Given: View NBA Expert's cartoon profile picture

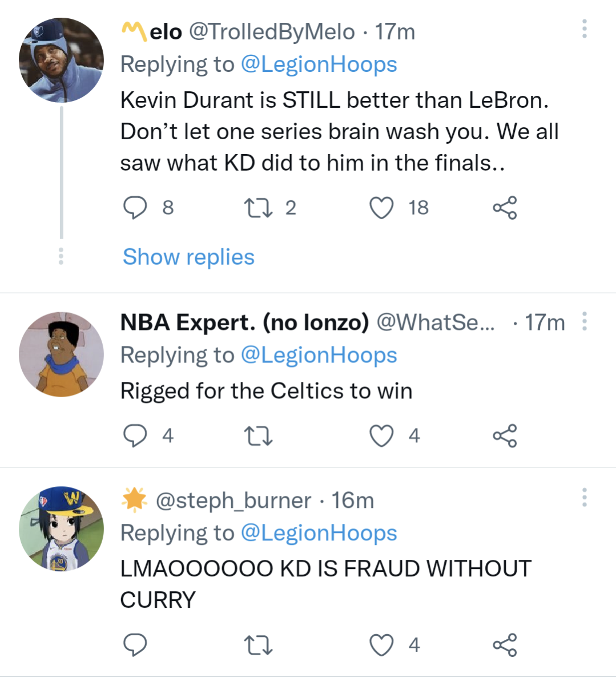Looking at the screenshot, I should (x=61, y=354).
